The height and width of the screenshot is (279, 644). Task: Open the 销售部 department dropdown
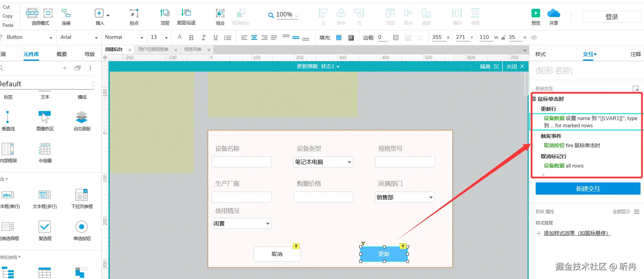pos(405,197)
